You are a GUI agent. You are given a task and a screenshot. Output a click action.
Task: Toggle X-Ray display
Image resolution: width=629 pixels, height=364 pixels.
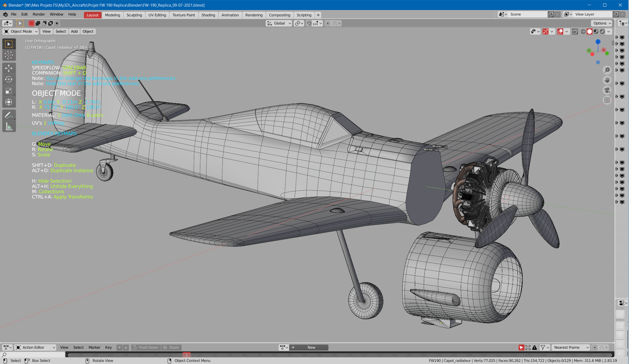click(x=575, y=32)
